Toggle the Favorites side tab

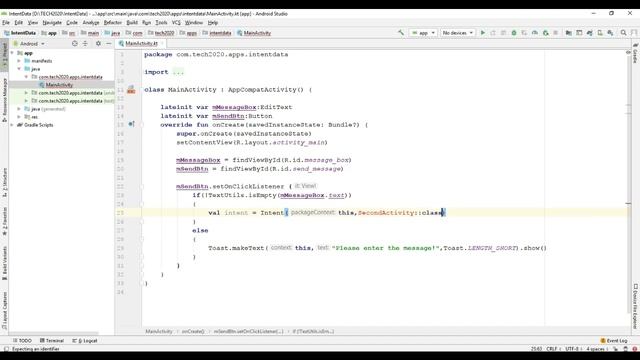(4, 221)
